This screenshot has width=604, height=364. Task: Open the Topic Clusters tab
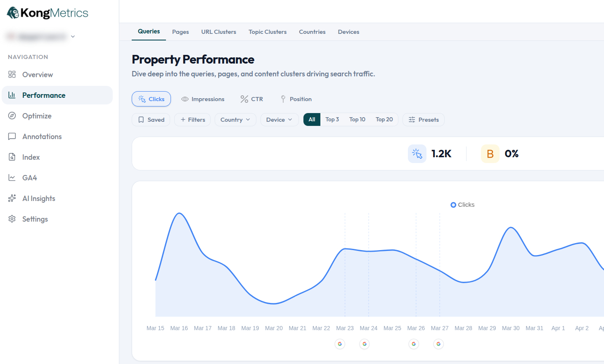pos(268,32)
